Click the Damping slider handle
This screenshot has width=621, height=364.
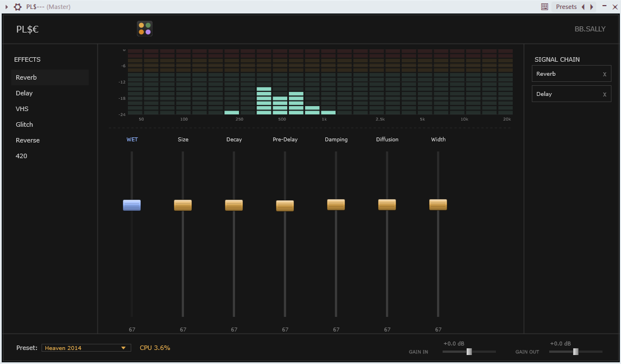[336, 204]
